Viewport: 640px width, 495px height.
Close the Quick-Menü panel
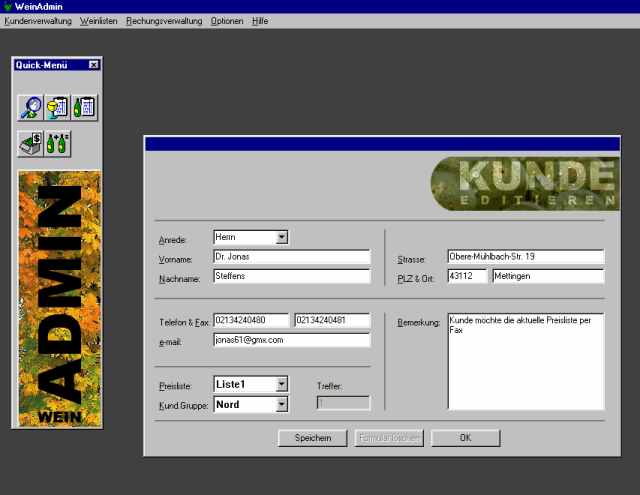pos(94,65)
